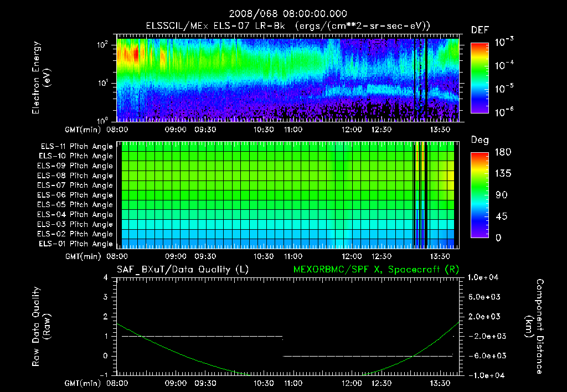Click the white data quality line at level 1

point(202,336)
